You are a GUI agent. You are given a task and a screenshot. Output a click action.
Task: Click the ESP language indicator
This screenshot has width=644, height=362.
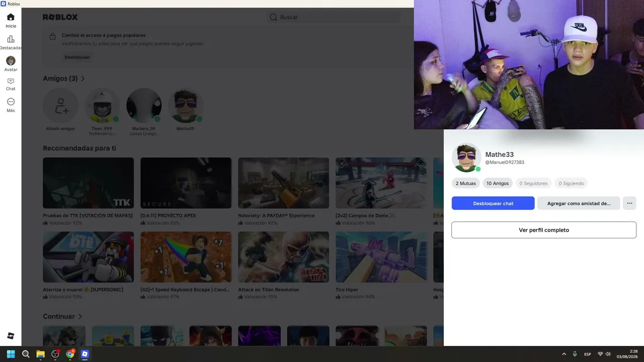click(588, 354)
